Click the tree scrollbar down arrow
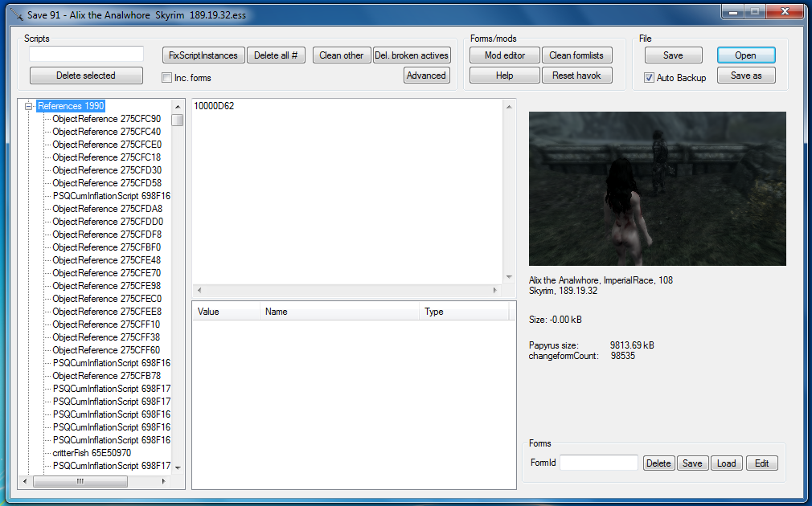Viewport: 812px width, 506px height. coord(178,467)
